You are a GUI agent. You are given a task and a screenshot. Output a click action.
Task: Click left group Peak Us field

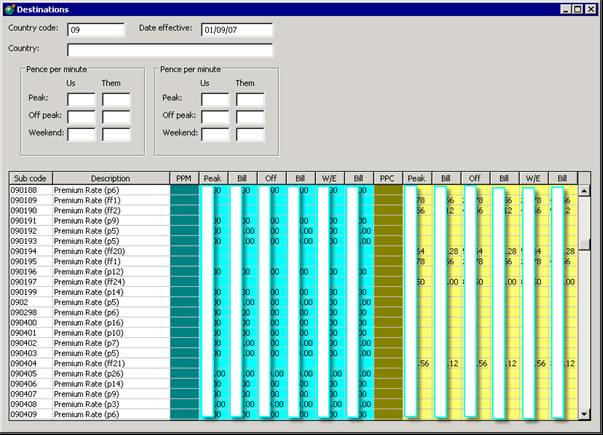81,100
